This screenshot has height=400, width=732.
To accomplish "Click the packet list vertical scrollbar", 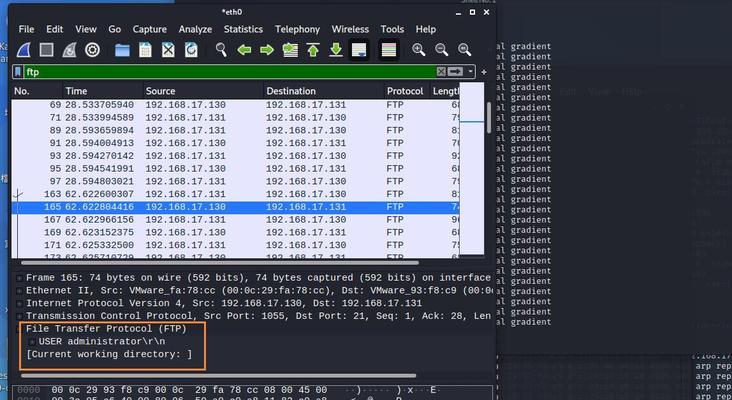I will 489,117.
